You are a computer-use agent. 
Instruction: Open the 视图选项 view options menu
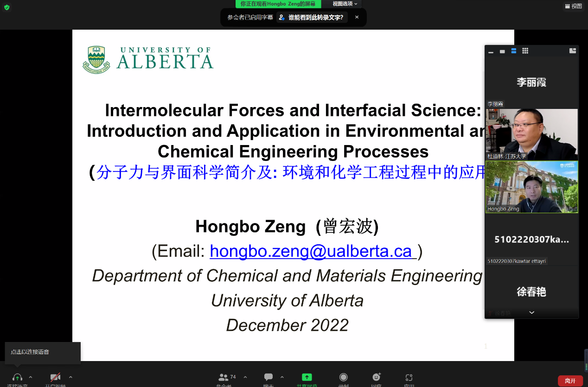[x=345, y=4]
